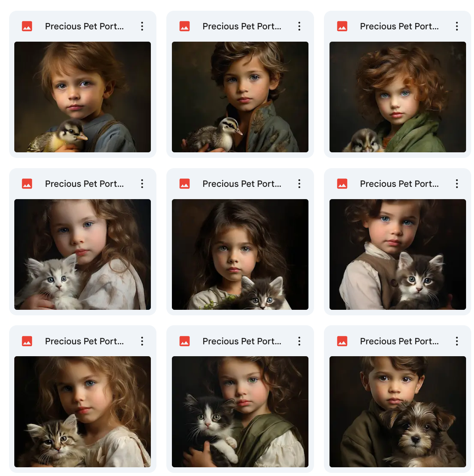The width and height of the screenshot is (474, 476).
Task: Open thumbnail of child holding black-and-white kitten
Action: (x=240, y=411)
